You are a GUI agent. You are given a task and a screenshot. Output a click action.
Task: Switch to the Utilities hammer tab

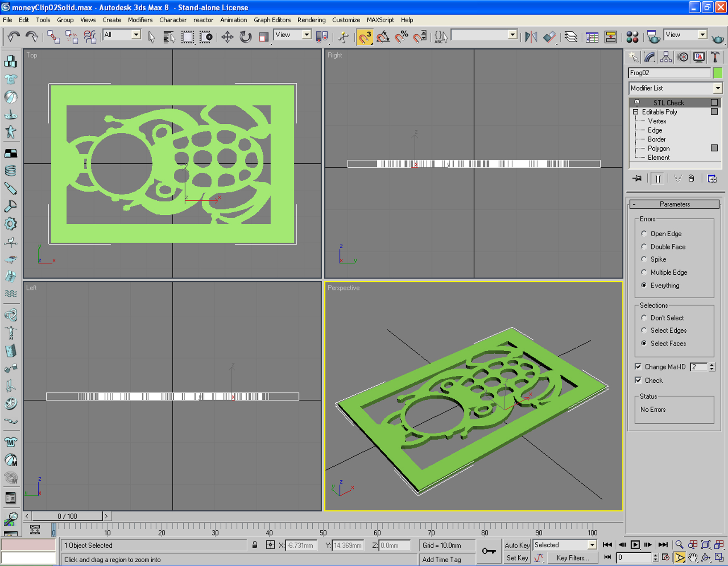coord(715,57)
